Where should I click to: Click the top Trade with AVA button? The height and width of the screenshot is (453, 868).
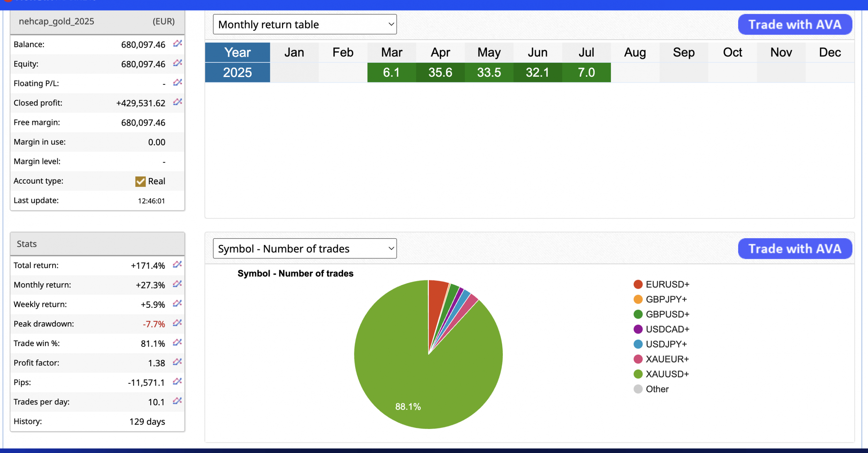click(795, 24)
